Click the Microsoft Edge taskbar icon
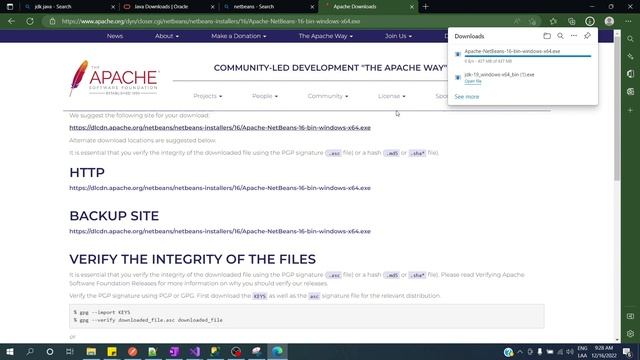The height and width of the screenshot is (360, 640). click(x=277, y=351)
